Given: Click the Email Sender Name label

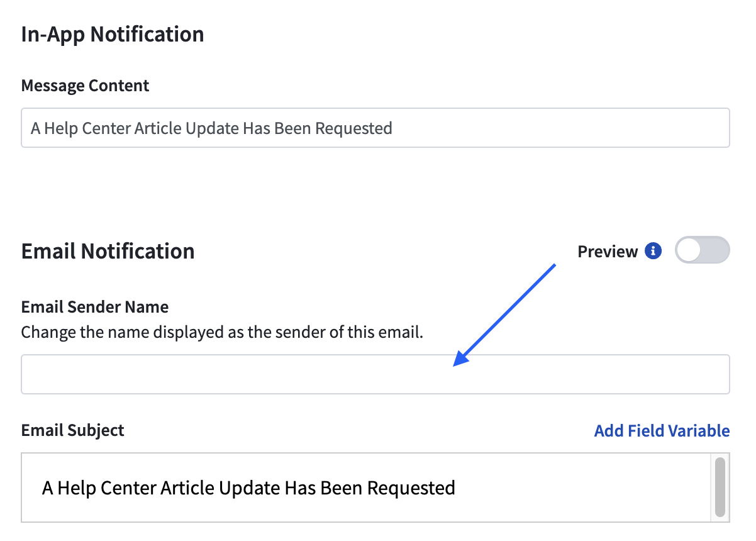Looking at the screenshot, I should 95,307.
